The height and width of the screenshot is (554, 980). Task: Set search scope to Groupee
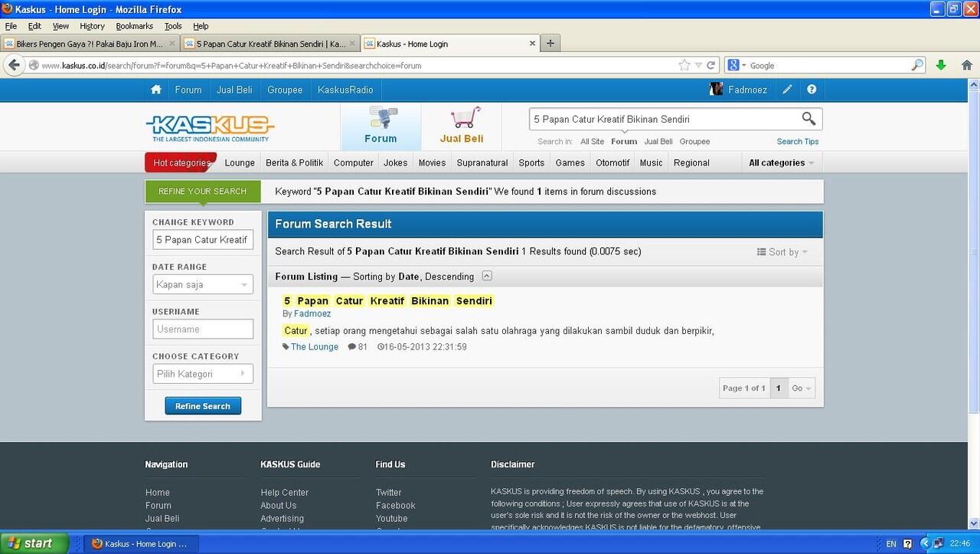tap(694, 141)
